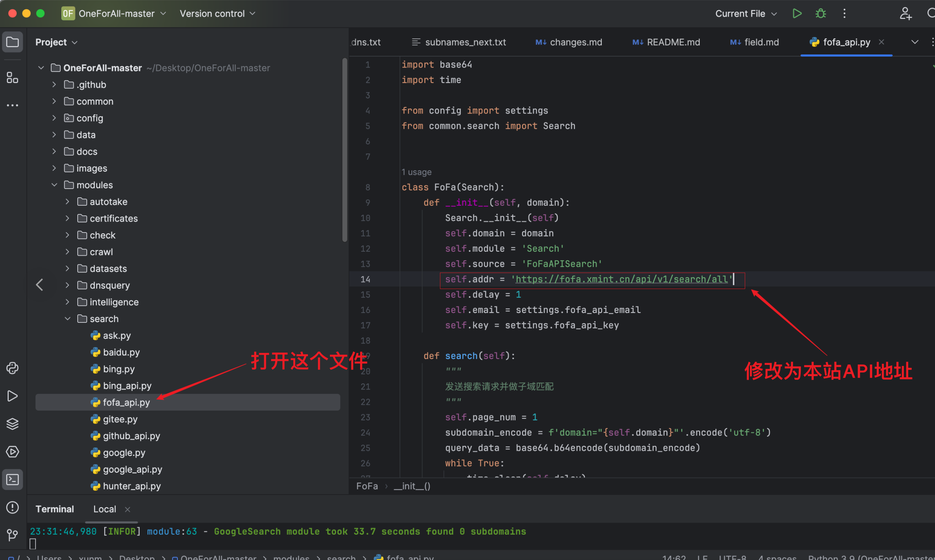Open the Structure tool window icon
The height and width of the screenshot is (560, 935).
point(12,78)
